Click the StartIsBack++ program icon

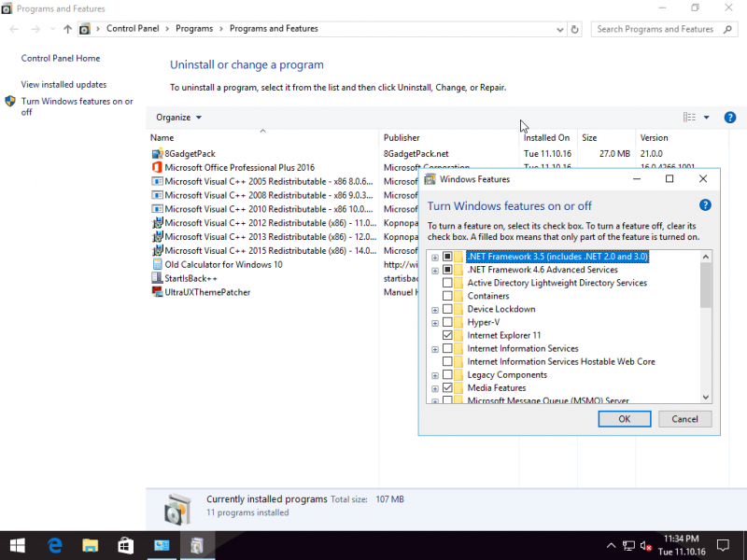coord(157,278)
